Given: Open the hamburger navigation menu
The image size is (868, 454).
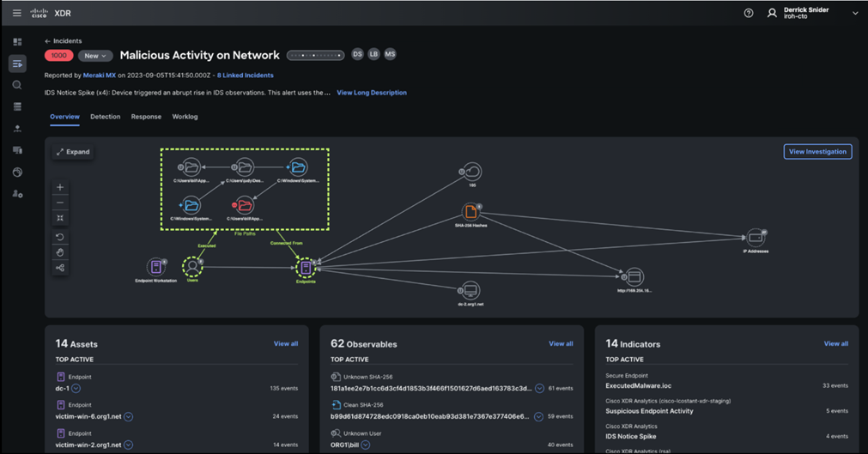Looking at the screenshot, I should 17,13.
